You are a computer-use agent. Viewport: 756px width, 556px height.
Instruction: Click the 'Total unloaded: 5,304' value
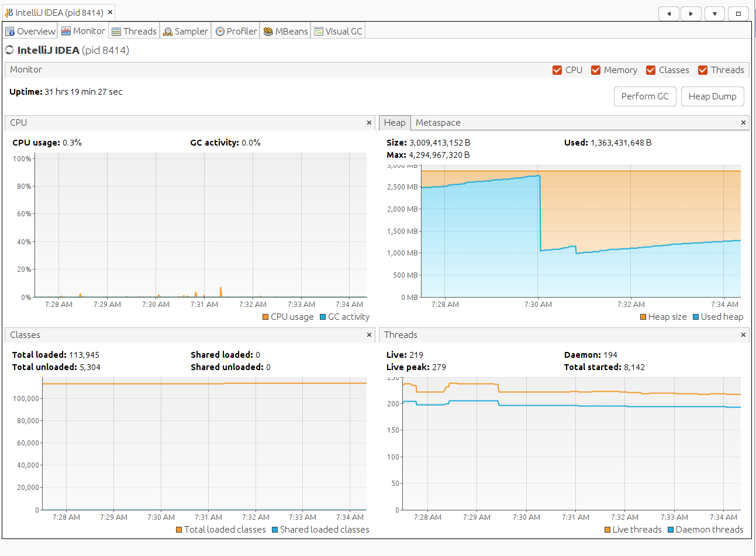click(x=56, y=367)
